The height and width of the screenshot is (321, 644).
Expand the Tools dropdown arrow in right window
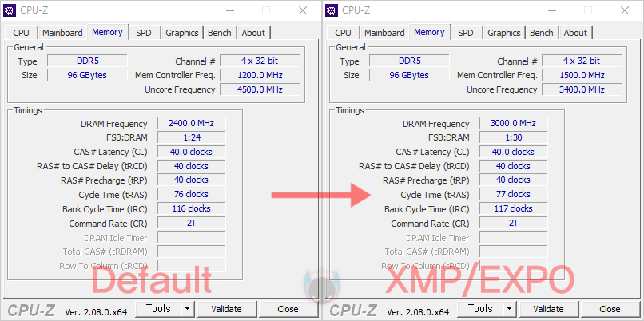pyautogui.click(x=510, y=309)
